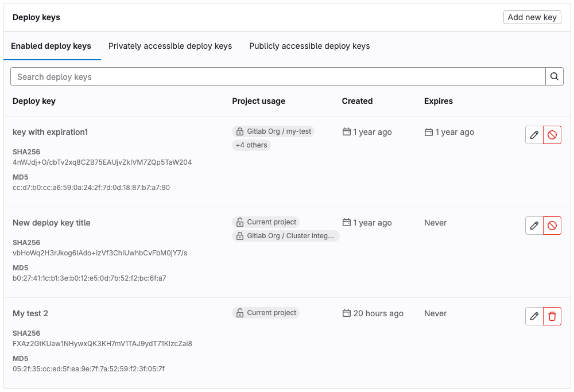Click MD5 fingerprint starting cc:d7:b0
This screenshot has width=574, height=392.
[91, 188]
